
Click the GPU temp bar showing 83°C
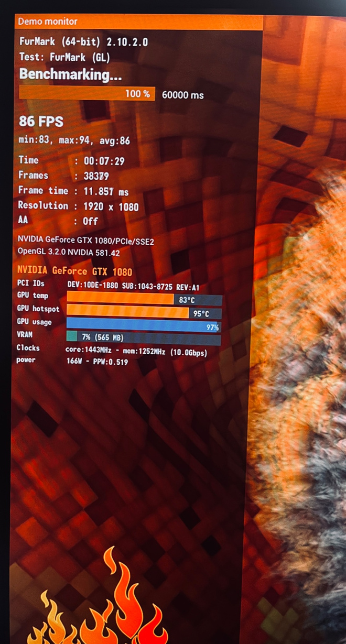click(145, 299)
